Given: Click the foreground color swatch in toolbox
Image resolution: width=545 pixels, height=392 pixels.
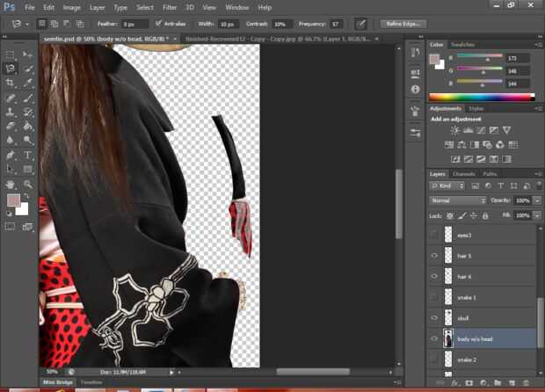Looking at the screenshot, I should click(x=13, y=200).
